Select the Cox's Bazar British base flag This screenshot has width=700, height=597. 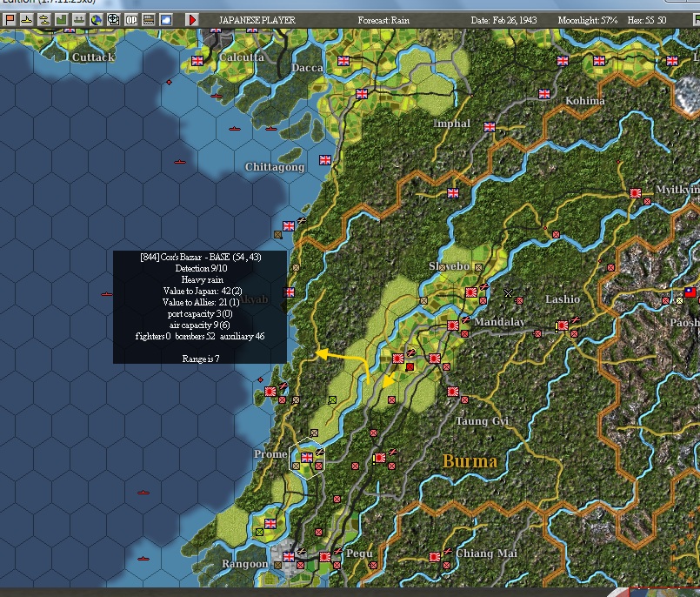pos(289,226)
